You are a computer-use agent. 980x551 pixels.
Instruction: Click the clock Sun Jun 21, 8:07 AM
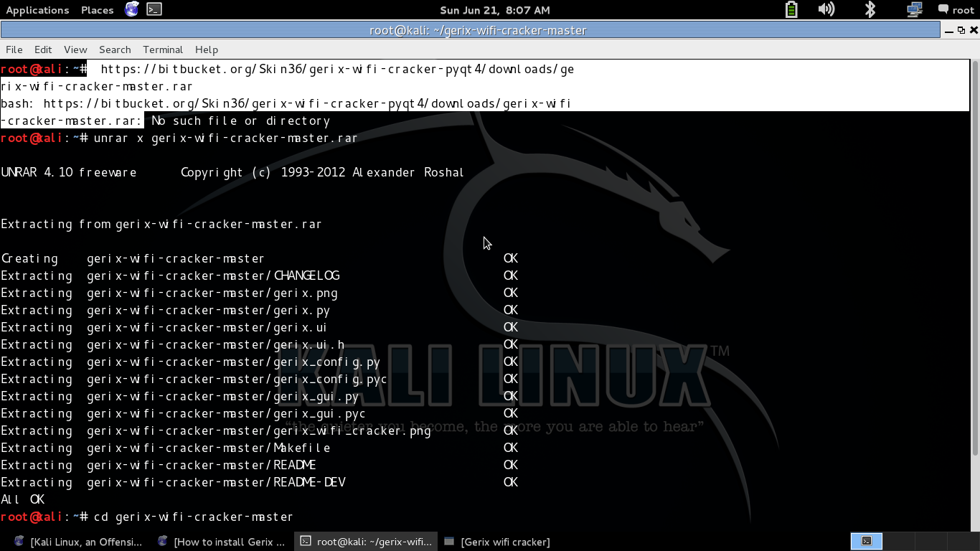[495, 10]
